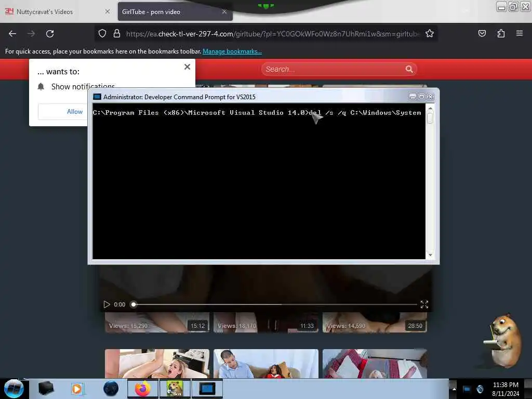Allow notifications in the popup
Screen dimensions: 532x399
63,112
